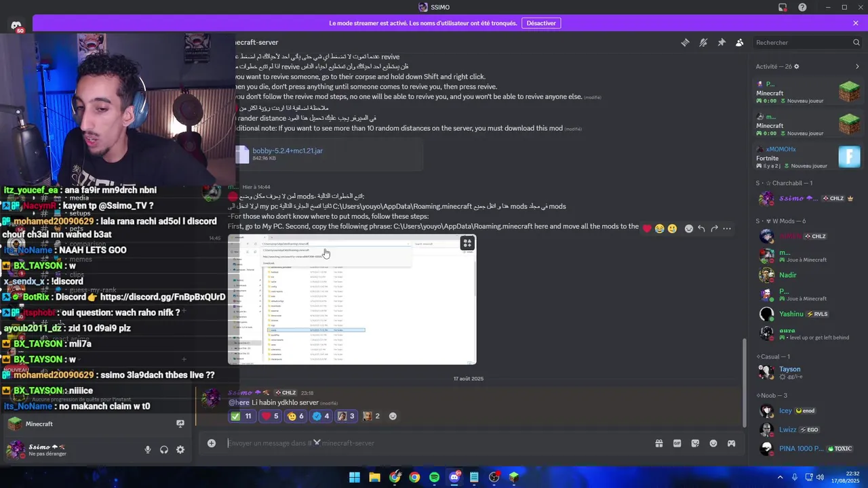Image resolution: width=868 pixels, height=488 pixels.
Task: Toggle the custom emoji reaction 3
Action: [x=347, y=416]
